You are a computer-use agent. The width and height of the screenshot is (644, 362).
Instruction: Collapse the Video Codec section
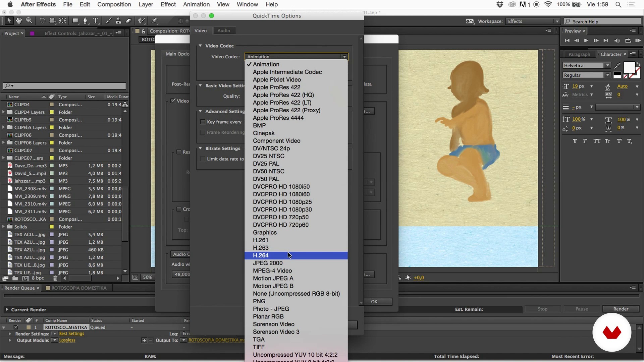[200, 46]
